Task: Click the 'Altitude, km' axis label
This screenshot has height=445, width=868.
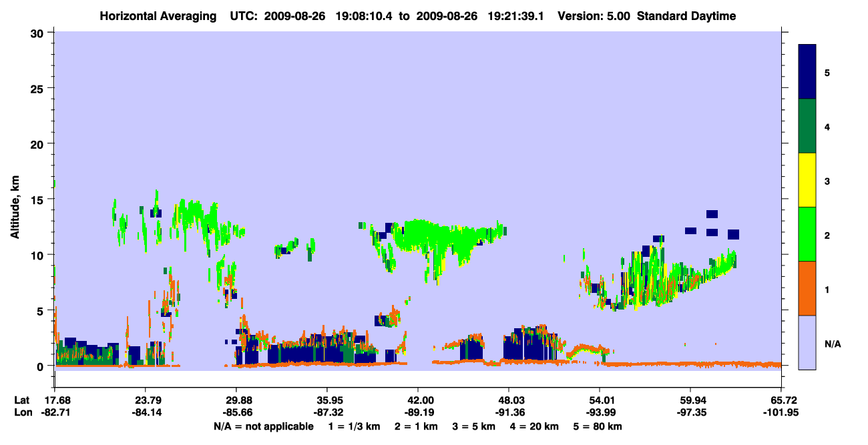Action: click(15, 206)
